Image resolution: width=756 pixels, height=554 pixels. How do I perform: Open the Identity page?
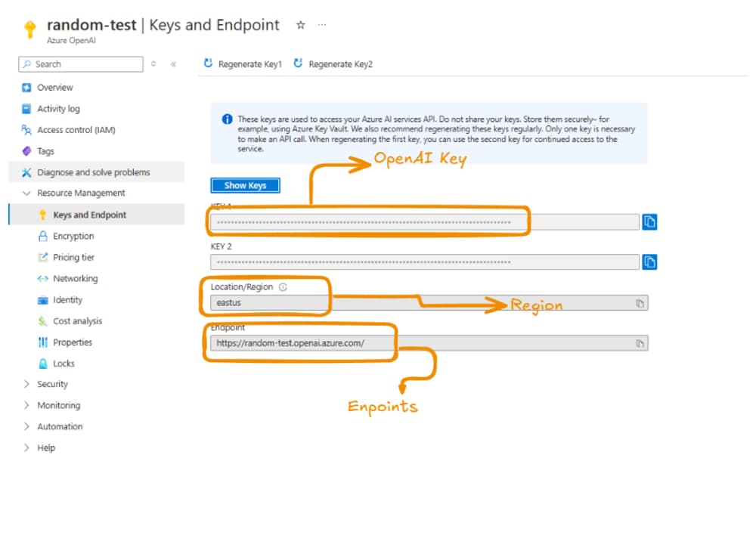(x=67, y=299)
